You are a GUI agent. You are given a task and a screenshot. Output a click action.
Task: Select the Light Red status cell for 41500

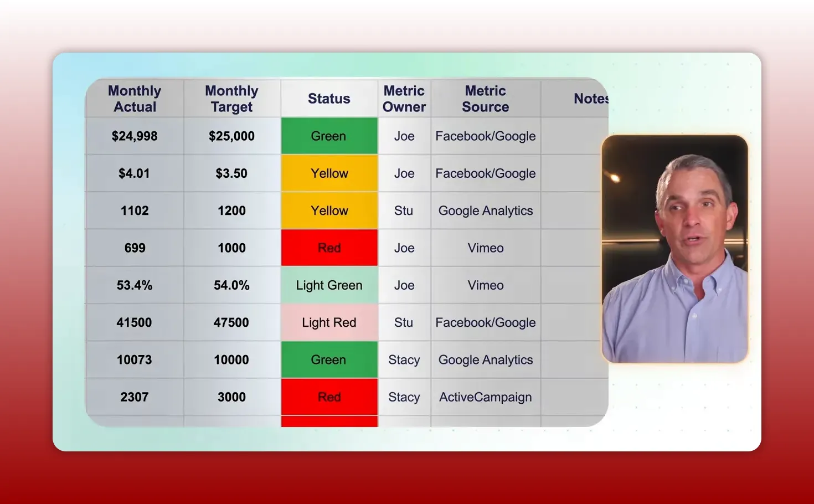pos(329,322)
